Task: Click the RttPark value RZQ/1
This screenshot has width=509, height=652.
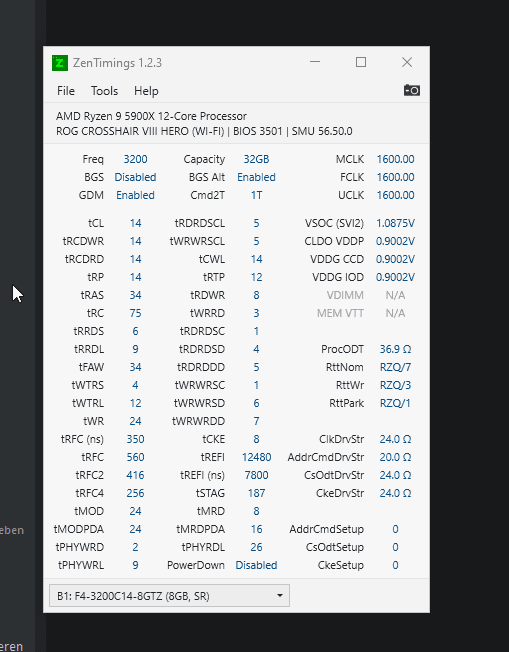Action: pyautogui.click(x=395, y=403)
